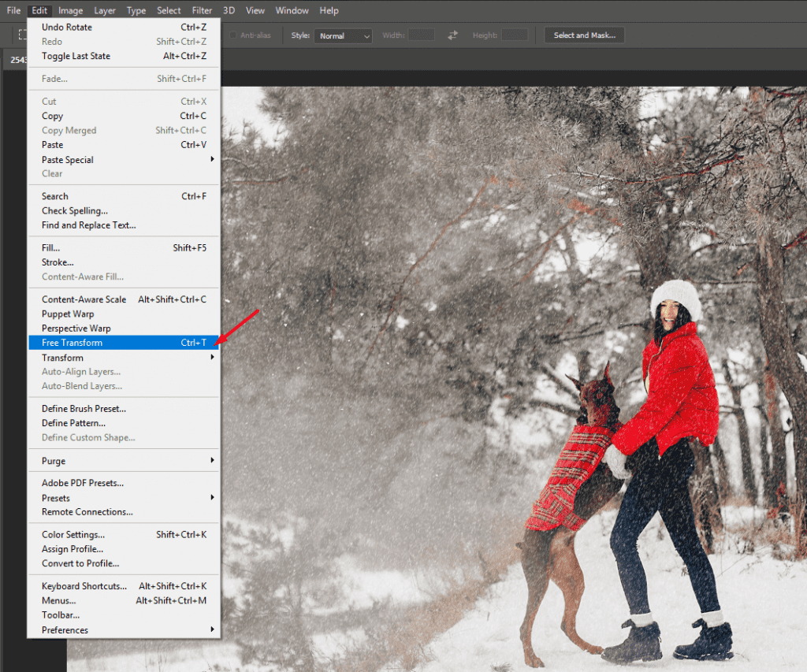Switch to the document tab starting 254

[x=17, y=60]
